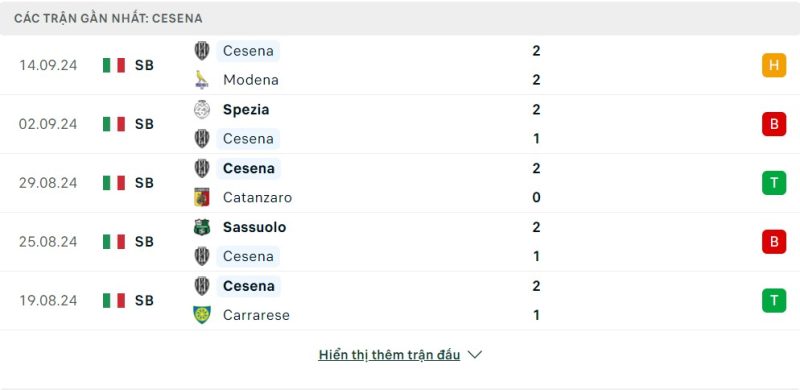
Task: Click the Spezia club crest
Action: tap(202, 109)
